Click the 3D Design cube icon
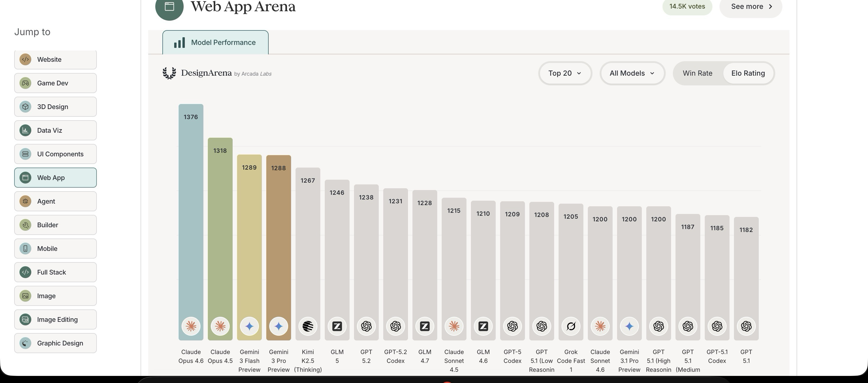The width and height of the screenshot is (868, 383). coord(25,107)
